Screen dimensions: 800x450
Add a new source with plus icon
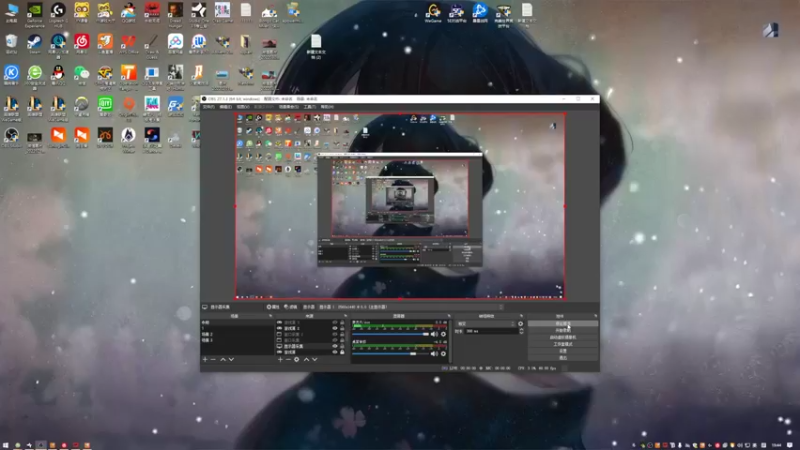pos(280,360)
